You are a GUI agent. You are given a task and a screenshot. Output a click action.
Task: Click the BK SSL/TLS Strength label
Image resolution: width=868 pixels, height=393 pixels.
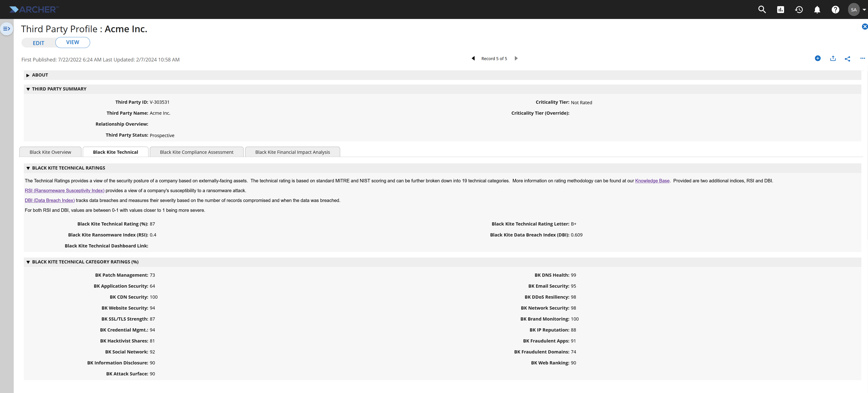point(125,319)
